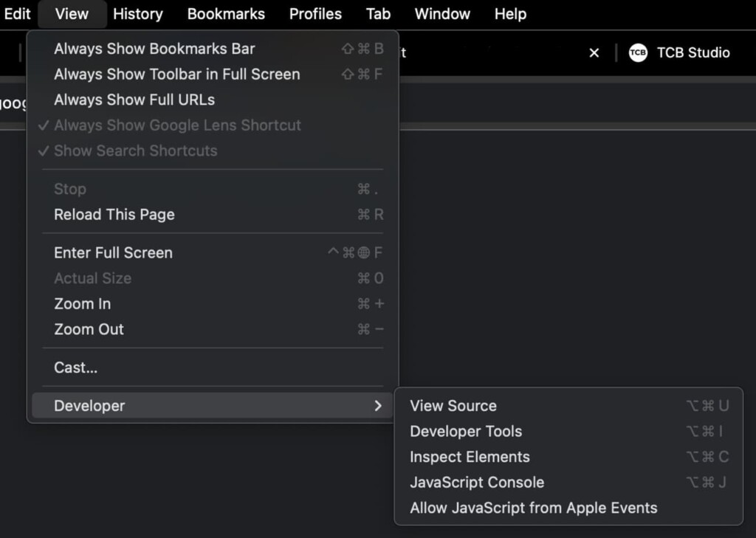The height and width of the screenshot is (538, 756).
Task: Click Zoom In
Action: coord(82,303)
